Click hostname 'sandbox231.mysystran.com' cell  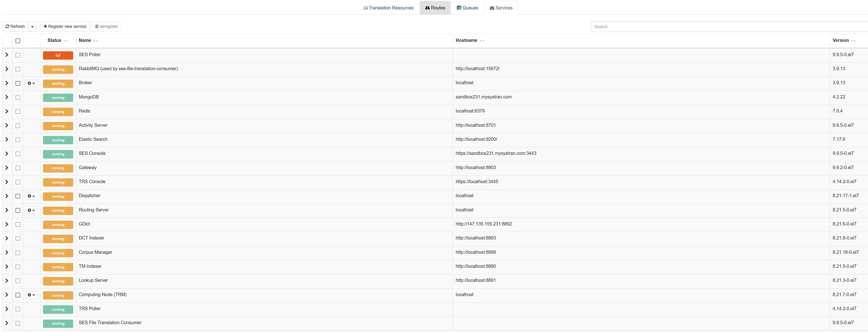tap(484, 97)
